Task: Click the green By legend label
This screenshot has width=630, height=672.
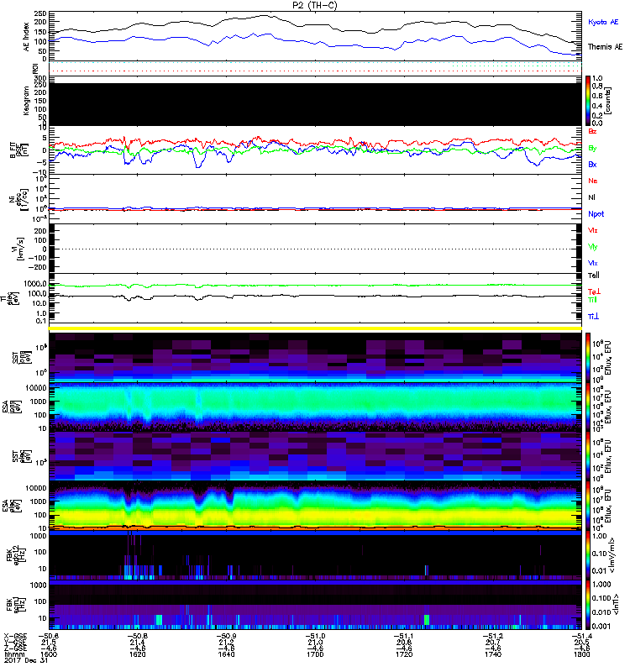Action: 593,148
